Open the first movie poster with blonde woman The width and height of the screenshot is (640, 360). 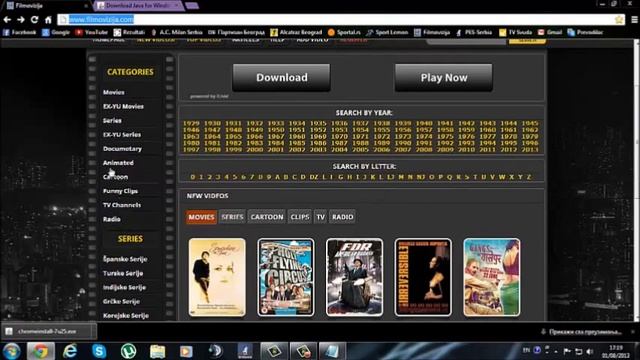217,278
